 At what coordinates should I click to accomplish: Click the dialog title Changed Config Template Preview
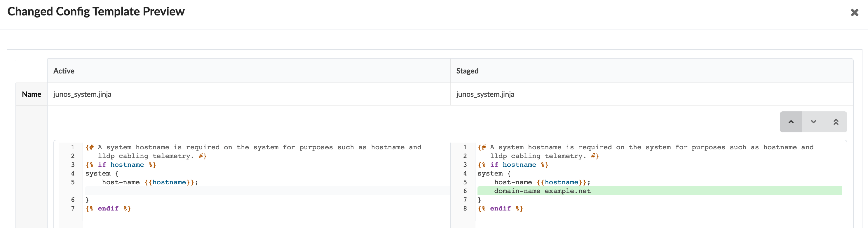pyautogui.click(x=96, y=11)
